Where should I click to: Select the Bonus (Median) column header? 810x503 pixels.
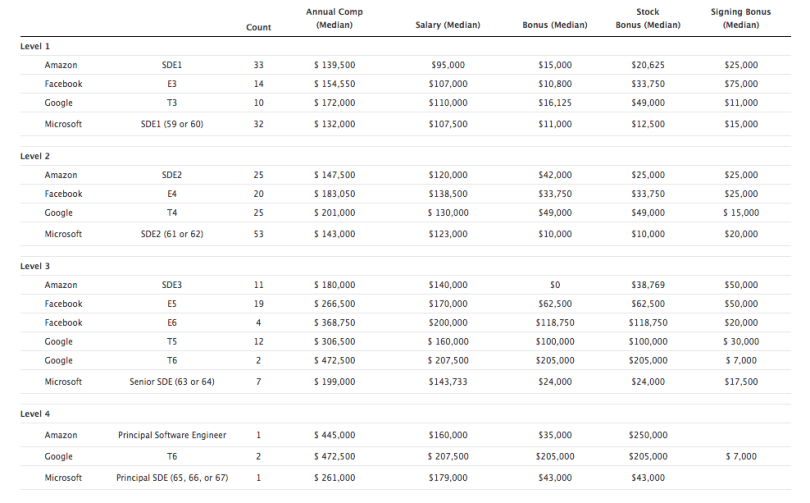click(555, 24)
